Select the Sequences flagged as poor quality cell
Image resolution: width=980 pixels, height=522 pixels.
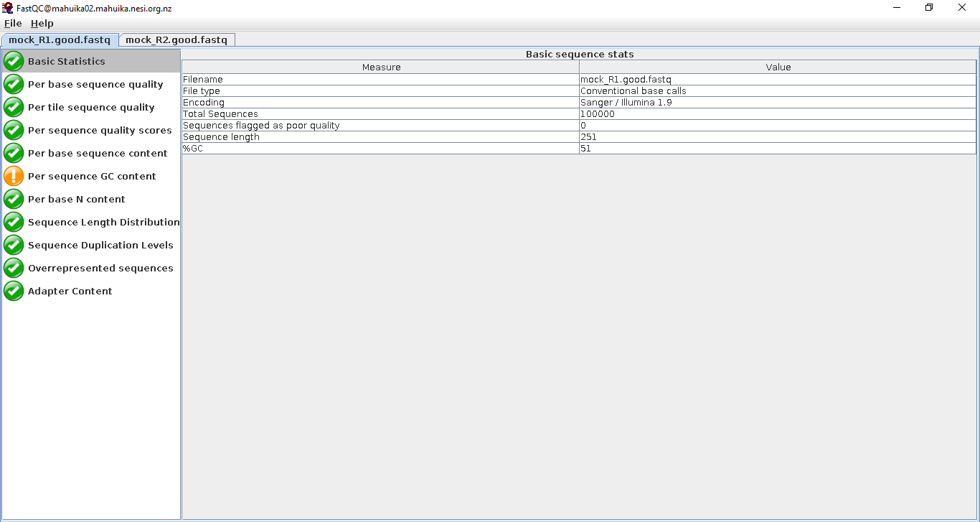(x=381, y=126)
